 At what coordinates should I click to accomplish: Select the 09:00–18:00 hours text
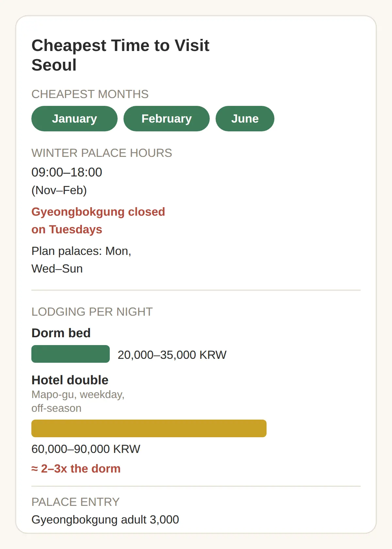point(67,172)
